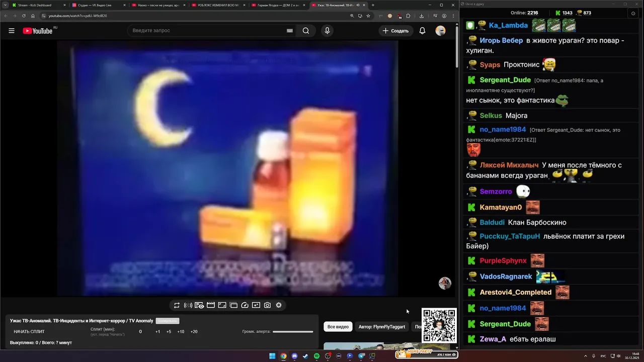Open Discord from the taskbar

[294, 356]
